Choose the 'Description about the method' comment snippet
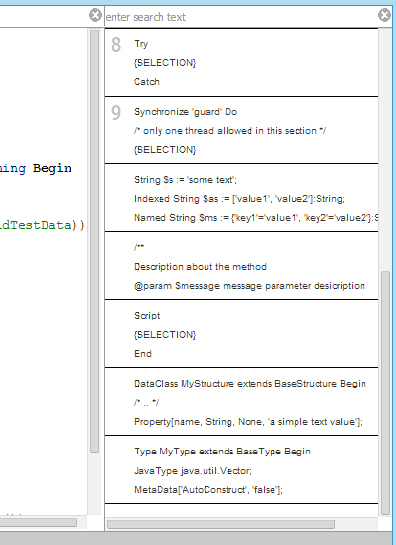Screen dimensions: 396x545 [x=241, y=266]
